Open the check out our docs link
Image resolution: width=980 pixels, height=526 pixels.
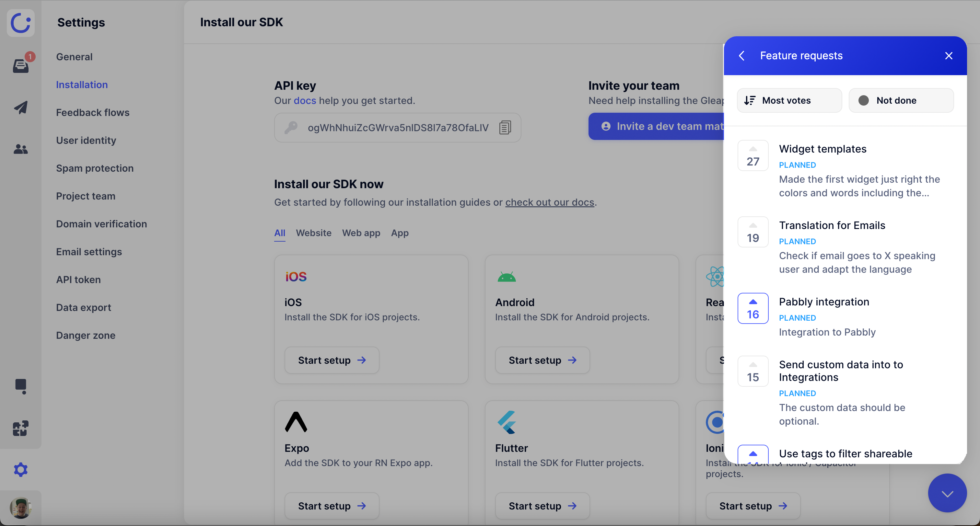[x=550, y=202]
